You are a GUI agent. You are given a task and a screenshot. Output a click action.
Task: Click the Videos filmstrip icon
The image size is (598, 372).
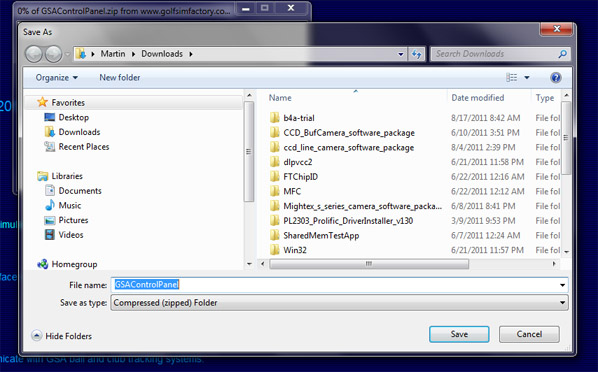tap(50, 235)
